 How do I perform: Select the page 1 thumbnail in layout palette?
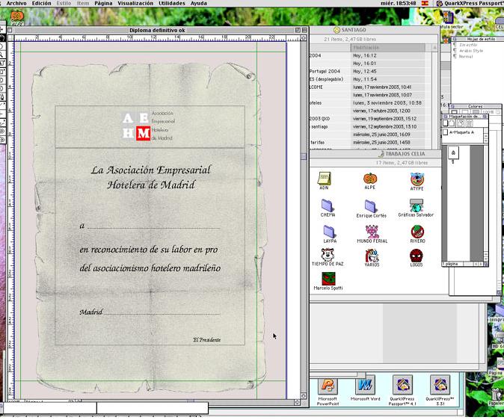coord(453,153)
